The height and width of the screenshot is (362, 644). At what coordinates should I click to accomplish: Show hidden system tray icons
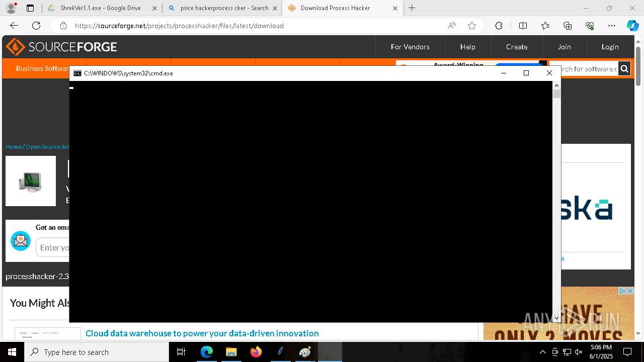[x=542, y=352]
